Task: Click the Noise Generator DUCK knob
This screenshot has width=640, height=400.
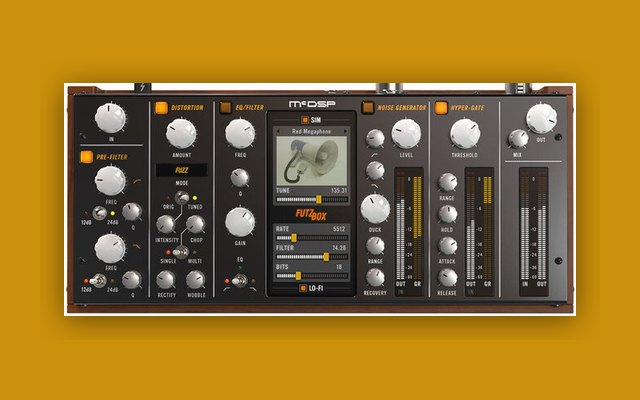Action: (375, 209)
